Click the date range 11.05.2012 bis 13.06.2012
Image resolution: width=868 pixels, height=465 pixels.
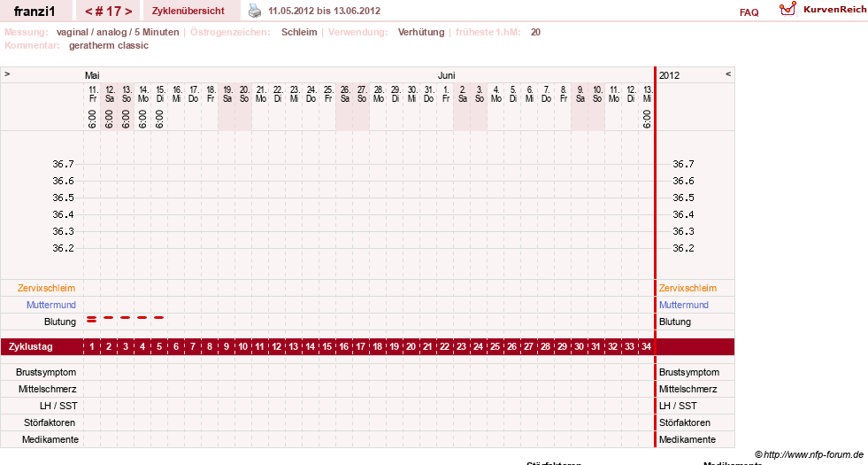coord(325,11)
